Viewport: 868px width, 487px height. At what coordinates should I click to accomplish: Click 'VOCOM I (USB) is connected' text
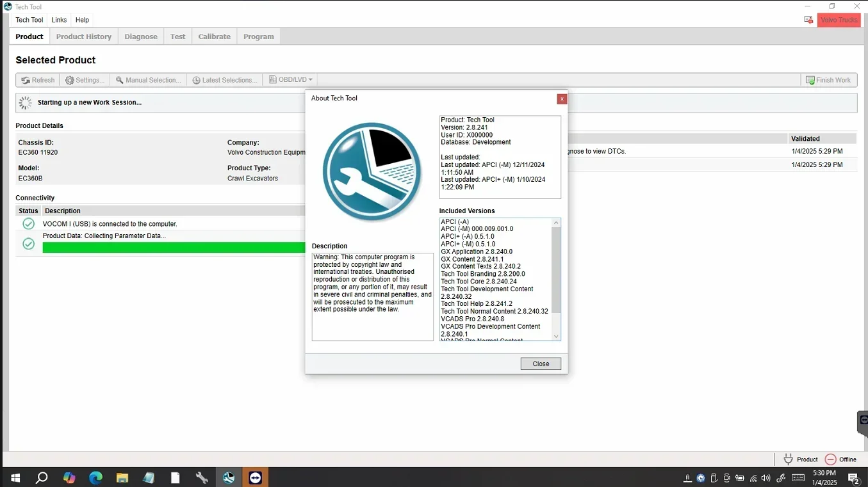tap(110, 224)
